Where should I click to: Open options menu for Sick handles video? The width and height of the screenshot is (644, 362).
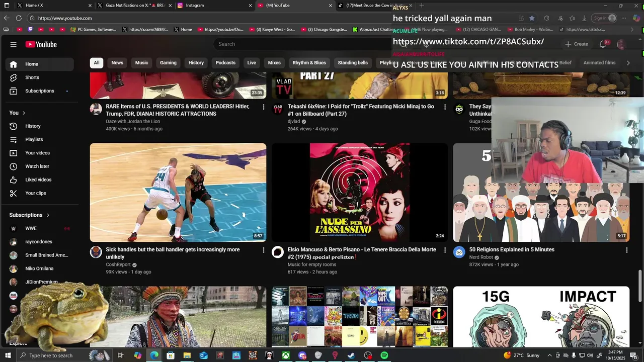(263, 250)
